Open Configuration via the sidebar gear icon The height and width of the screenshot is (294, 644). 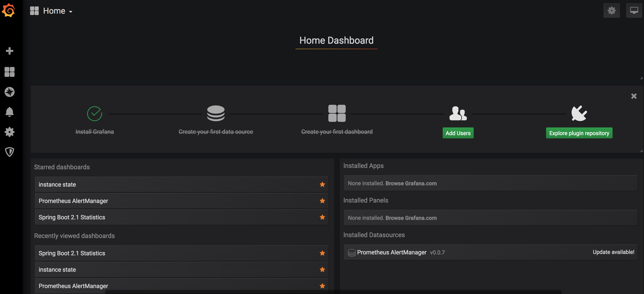[x=10, y=132]
